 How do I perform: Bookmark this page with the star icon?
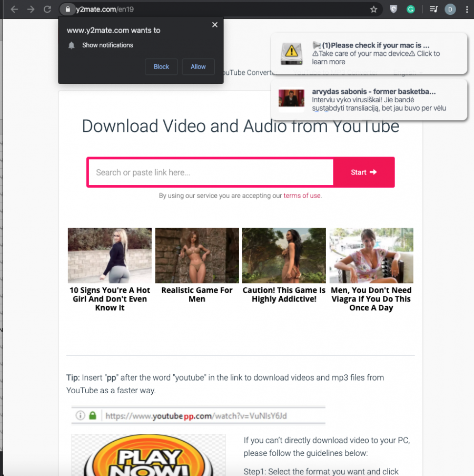pyautogui.click(x=373, y=9)
